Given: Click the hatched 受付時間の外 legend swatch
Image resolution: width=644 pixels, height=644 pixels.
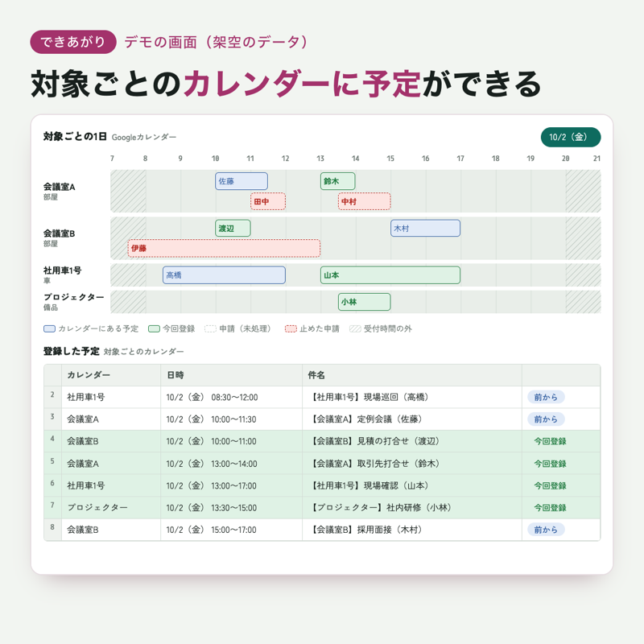Looking at the screenshot, I should tap(355, 328).
